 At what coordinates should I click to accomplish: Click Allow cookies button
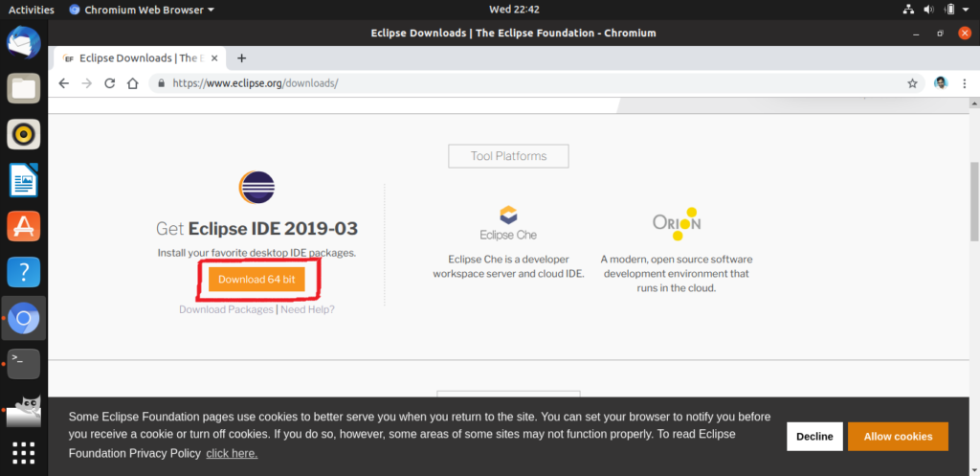pyautogui.click(x=898, y=437)
